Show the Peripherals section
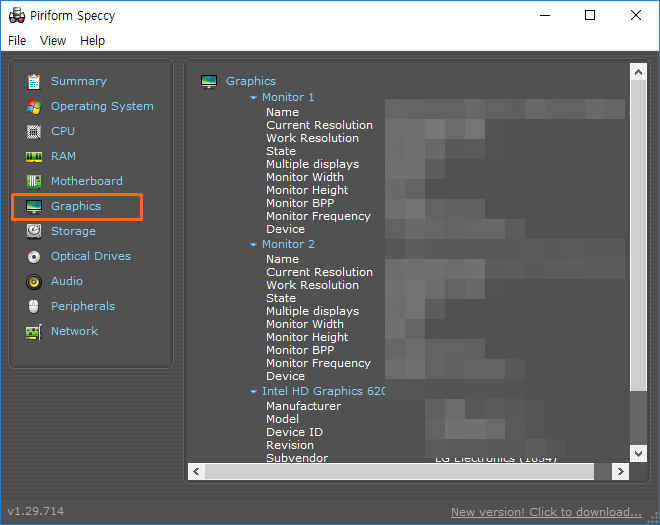Viewport: 660px width, 525px height. (x=83, y=306)
